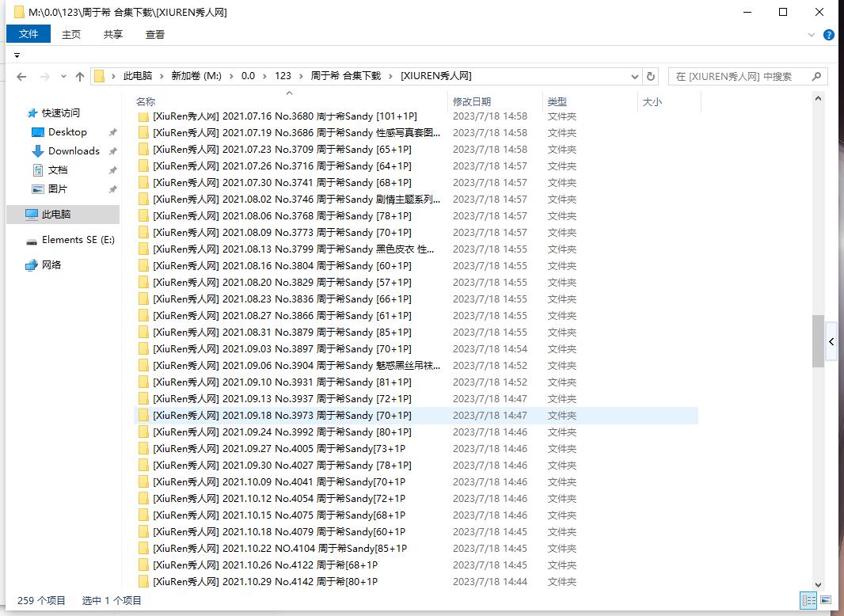The height and width of the screenshot is (616, 844).
Task: Click the title bar folder icon
Action: [19, 12]
